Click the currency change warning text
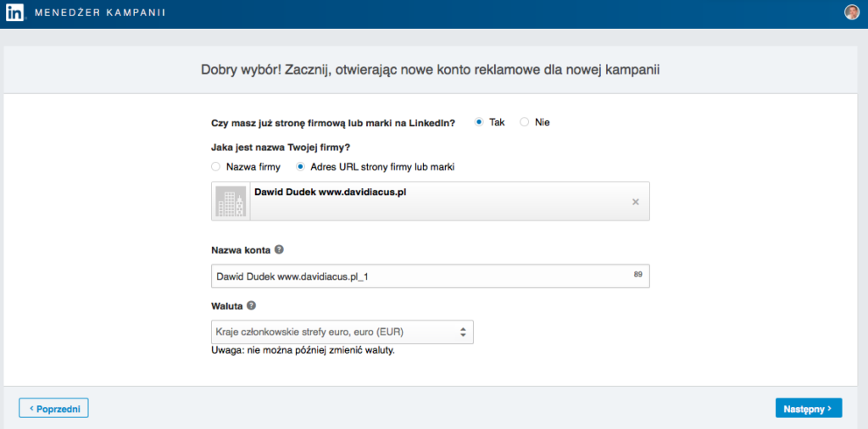Viewport: 868px width, 429px height. [303, 350]
